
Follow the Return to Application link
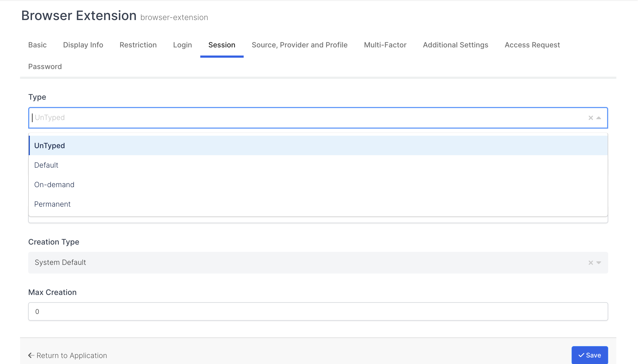coord(68,355)
